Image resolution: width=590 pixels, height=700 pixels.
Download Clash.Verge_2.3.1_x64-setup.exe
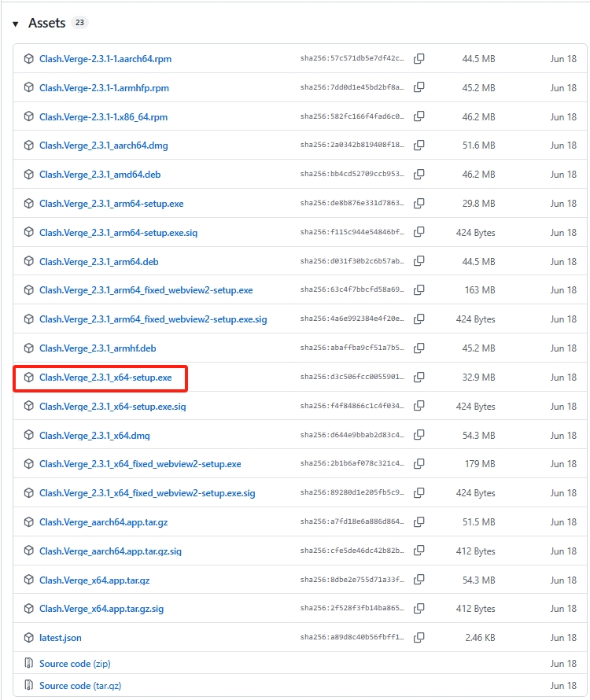105,378
